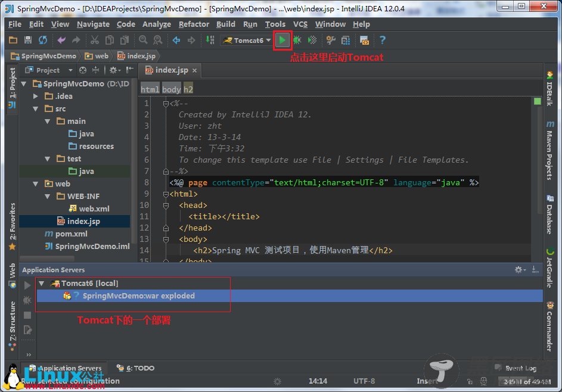
Task: Run Tomcat6 with green play button
Action: point(282,40)
